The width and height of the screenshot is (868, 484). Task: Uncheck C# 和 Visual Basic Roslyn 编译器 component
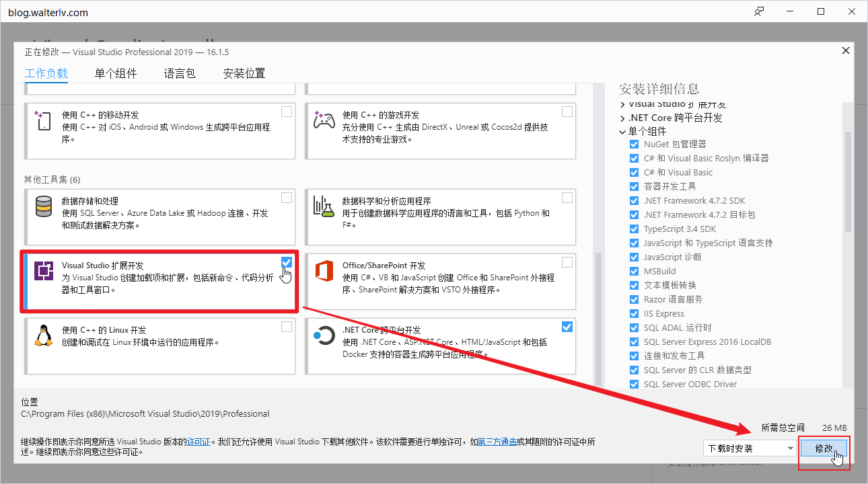[634, 159]
